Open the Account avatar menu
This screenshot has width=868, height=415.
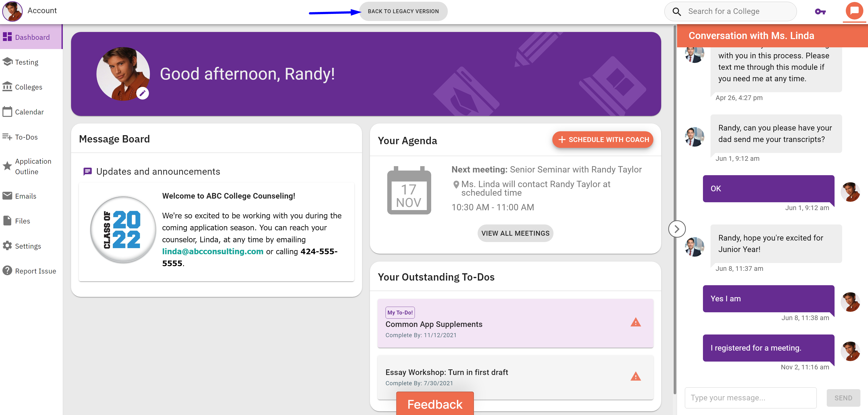click(12, 11)
